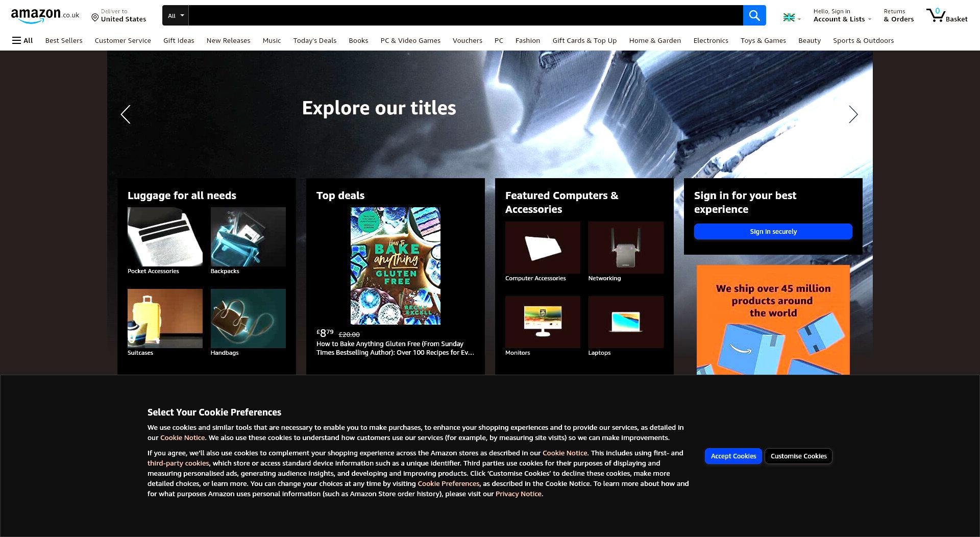
Task: Click the Accept Cookies button
Action: (x=733, y=456)
